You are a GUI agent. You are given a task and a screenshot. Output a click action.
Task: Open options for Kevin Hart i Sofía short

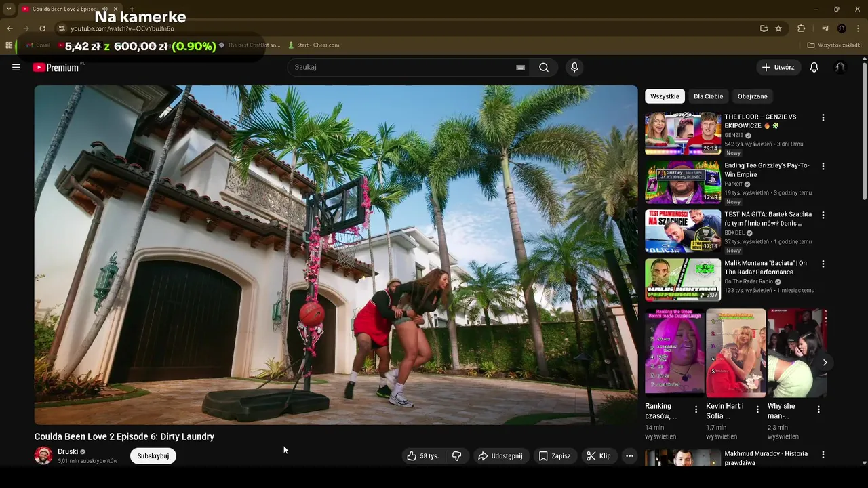757,409
